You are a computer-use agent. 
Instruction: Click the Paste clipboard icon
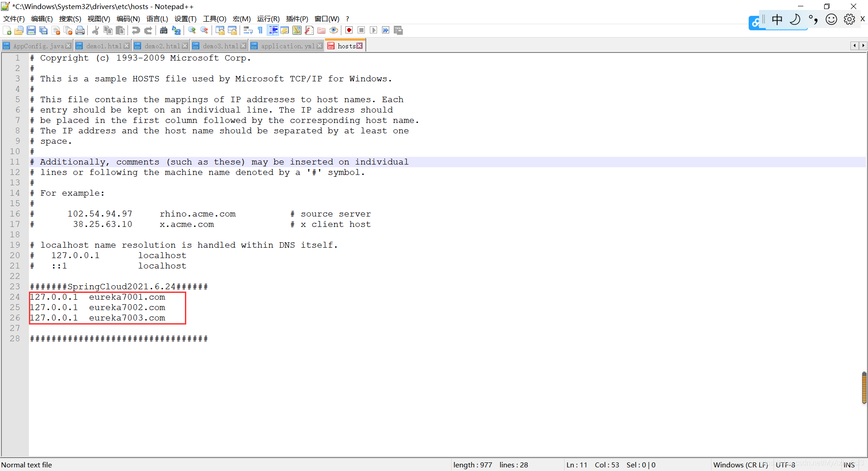pos(120,30)
